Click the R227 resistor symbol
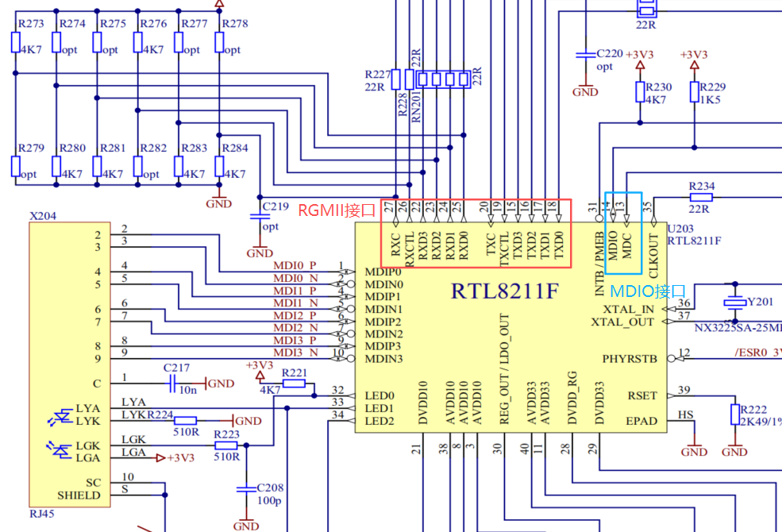This screenshot has height=532, width=782. (395, 79)
